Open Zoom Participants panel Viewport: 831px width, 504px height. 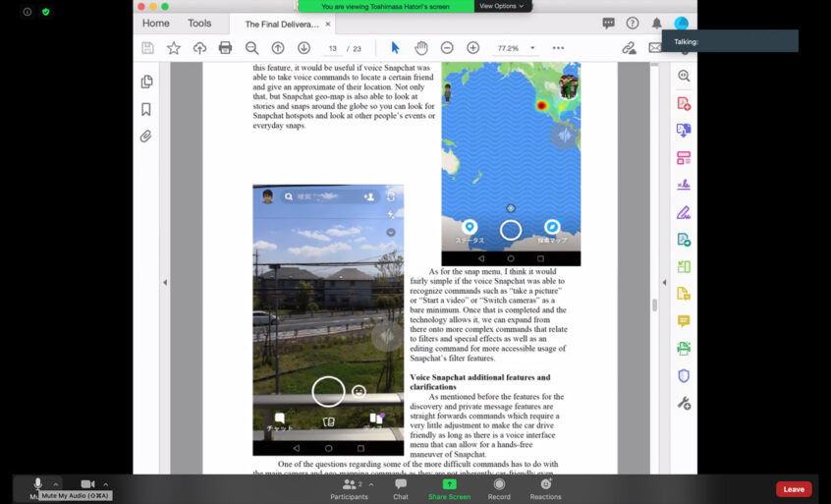[x=349, y=489]
